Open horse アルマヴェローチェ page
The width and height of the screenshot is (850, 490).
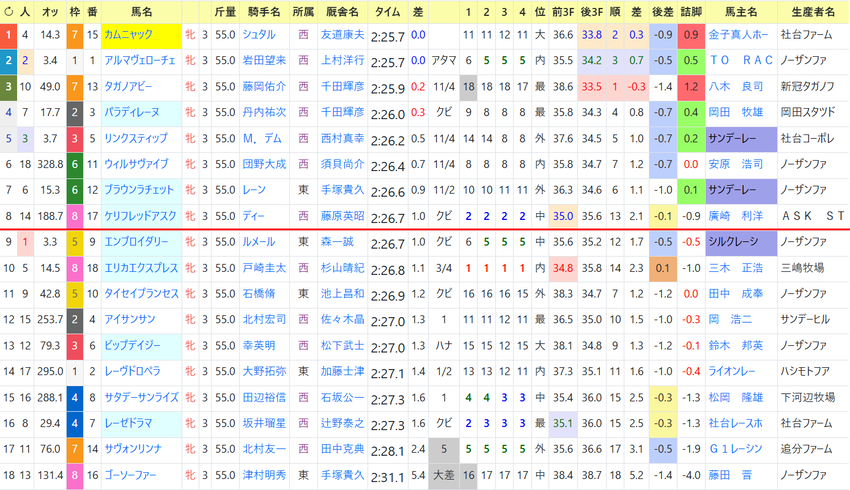139,60
